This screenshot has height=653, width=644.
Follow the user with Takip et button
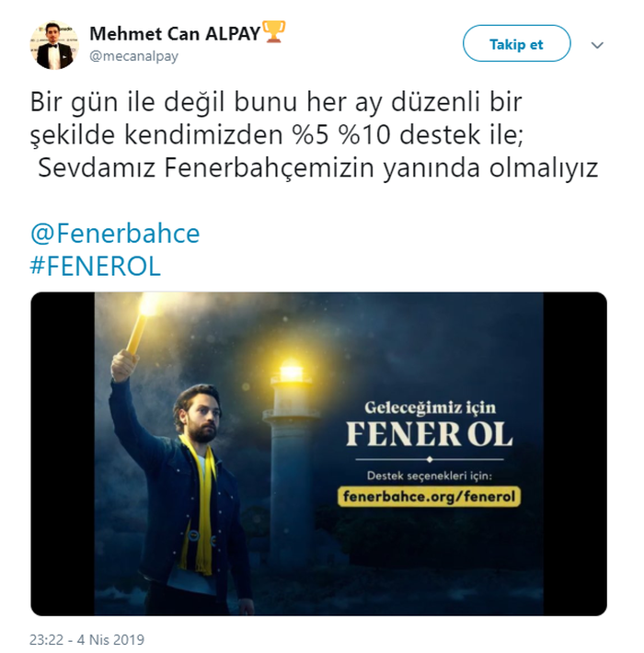516,43
